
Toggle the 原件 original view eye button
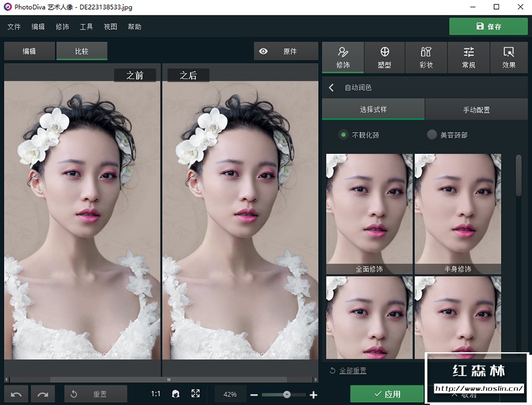pos(286,51)
